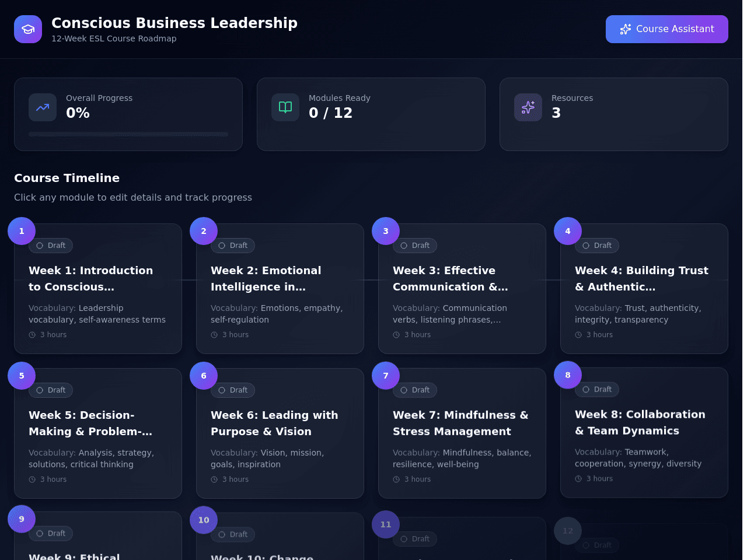This screenshot has width=747, height=560.
Task: Click the clock icon on Week 1
Action: click(32, 335)
